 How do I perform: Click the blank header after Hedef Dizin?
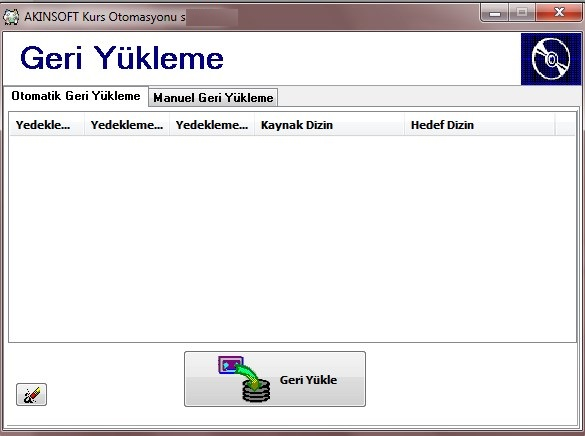pyautogui.click(x=565, y=125)
